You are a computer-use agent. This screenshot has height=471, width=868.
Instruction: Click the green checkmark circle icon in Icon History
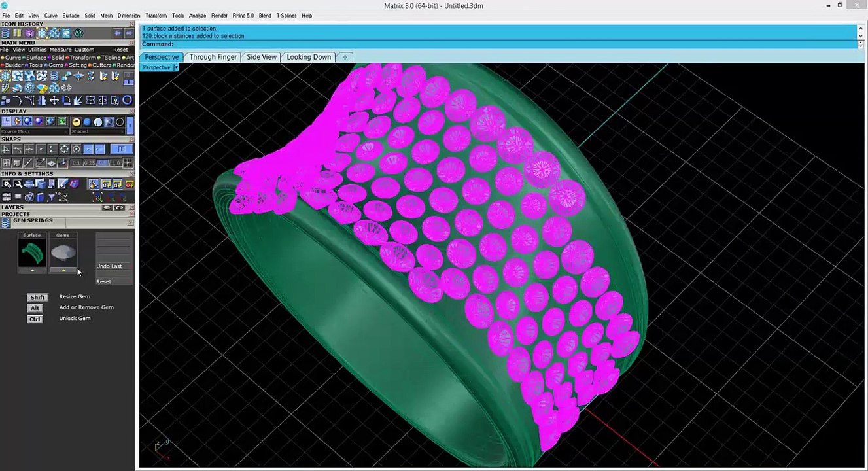click(78, 33)
